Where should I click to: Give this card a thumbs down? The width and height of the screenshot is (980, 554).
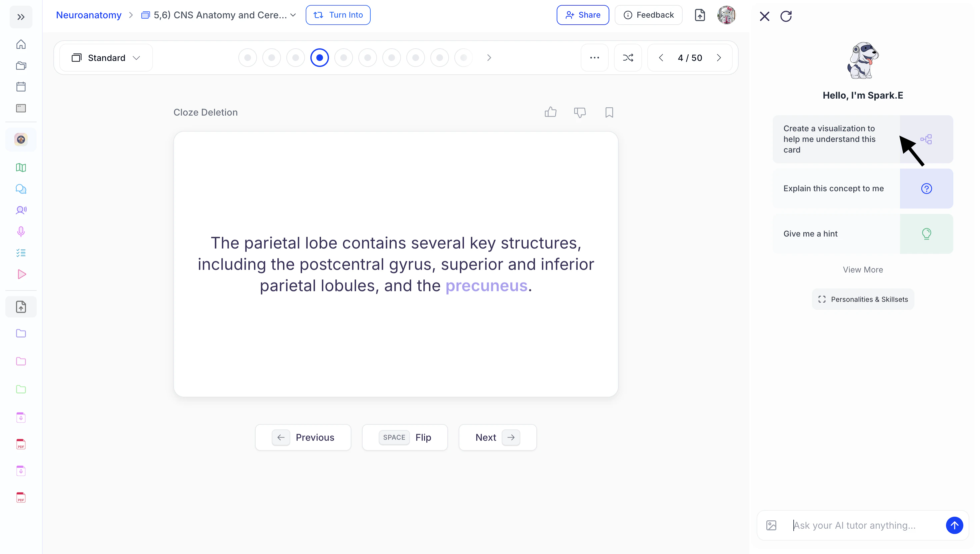579,112
